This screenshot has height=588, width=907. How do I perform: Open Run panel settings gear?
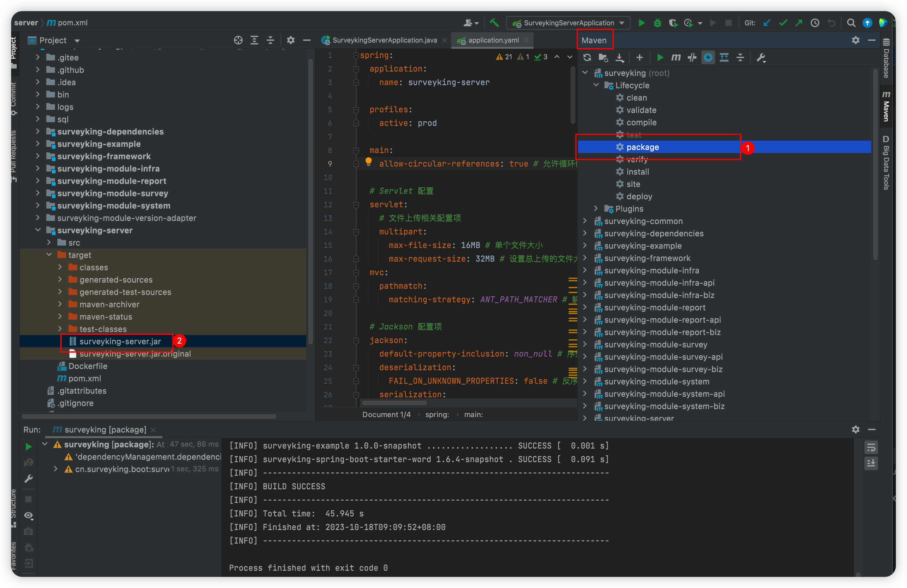(x=855, y=429)
